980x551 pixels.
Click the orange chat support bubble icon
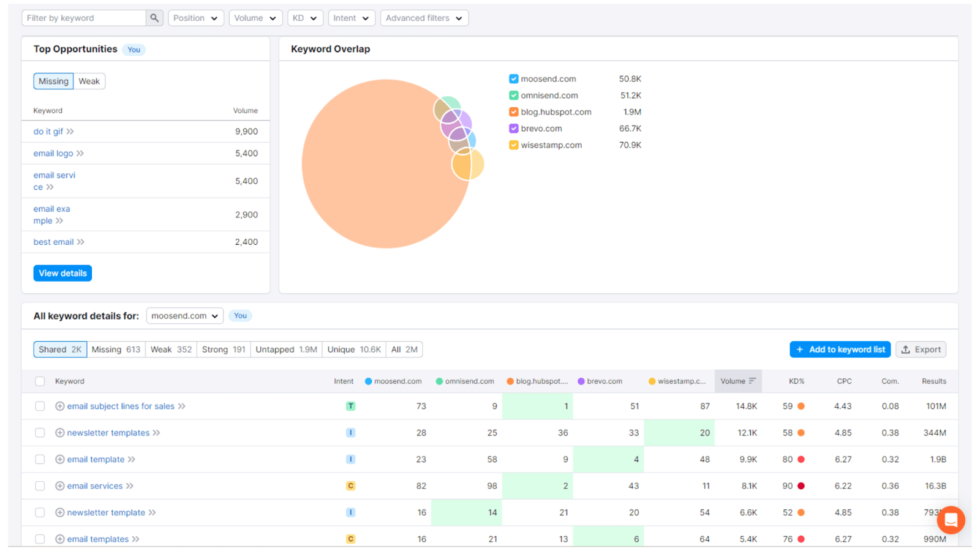tap(951, 520)
